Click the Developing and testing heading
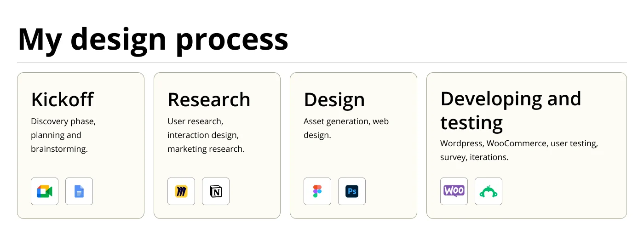 point(511,110)
